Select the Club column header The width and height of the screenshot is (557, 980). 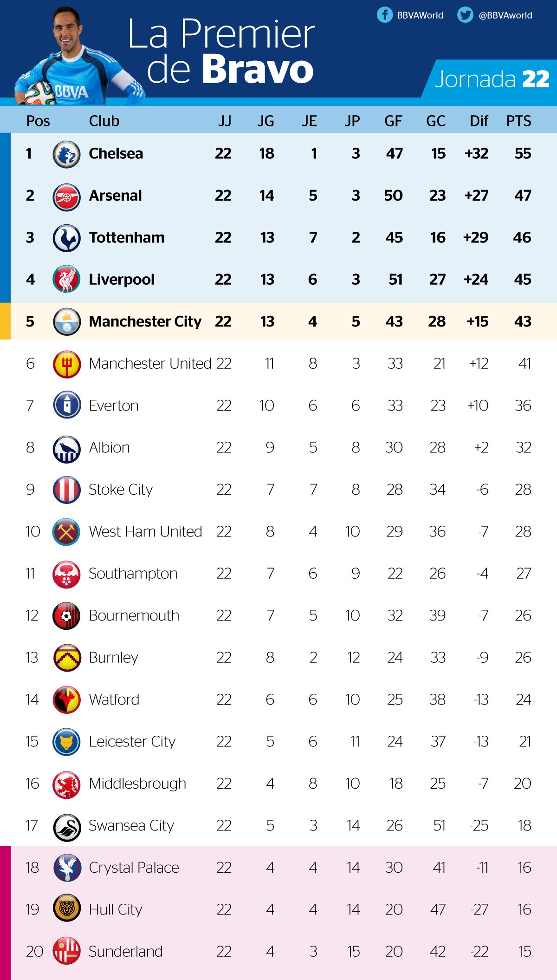pos(104,121)
